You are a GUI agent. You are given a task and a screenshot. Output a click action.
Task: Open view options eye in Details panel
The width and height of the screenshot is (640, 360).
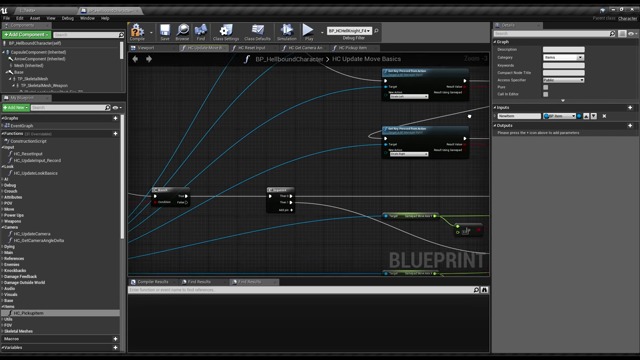[632, 33]
